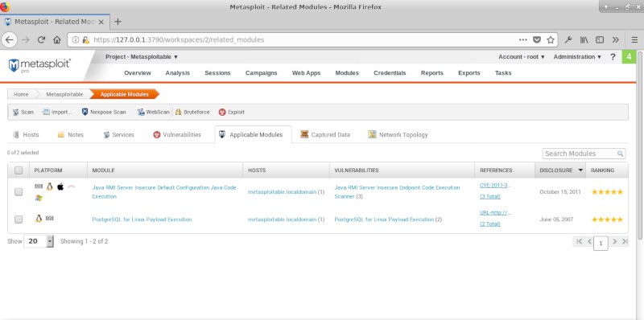
Task: Go to Firefox home page
Action: (x=57, y=39)
